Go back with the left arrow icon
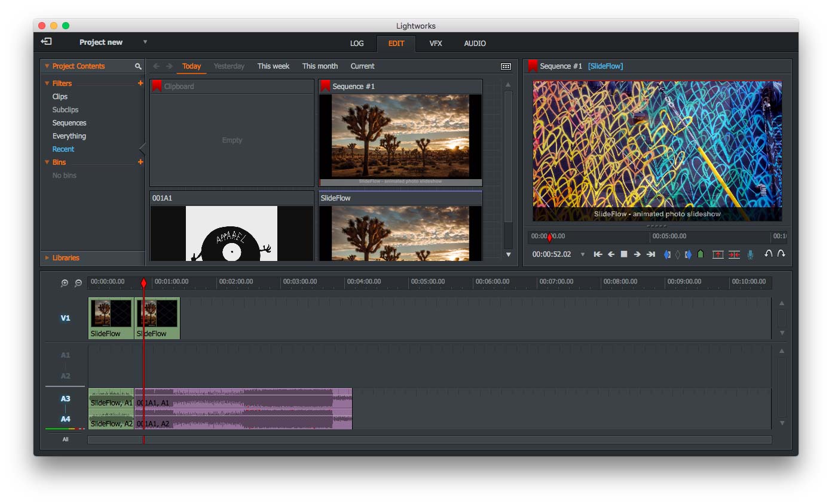This screenshot has width=832, height=504. (x=157, y=66)
